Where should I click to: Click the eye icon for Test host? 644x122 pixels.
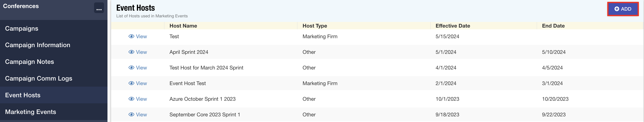click(x=131, y=36)
